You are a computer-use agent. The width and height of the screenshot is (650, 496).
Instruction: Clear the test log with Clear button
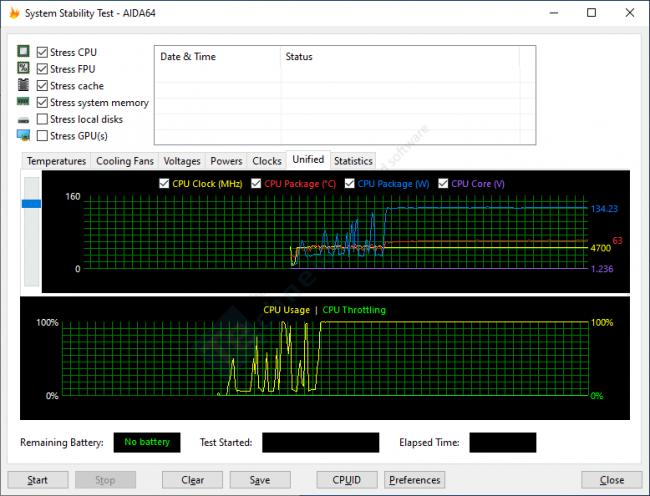(x=192, y=480)
